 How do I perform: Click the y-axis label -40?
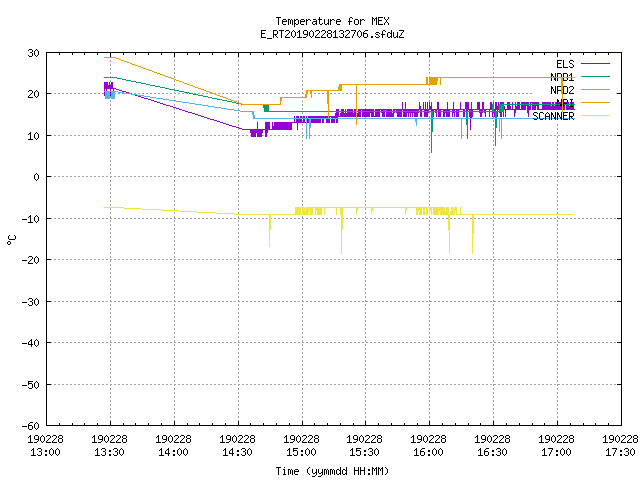coord(31,343)
